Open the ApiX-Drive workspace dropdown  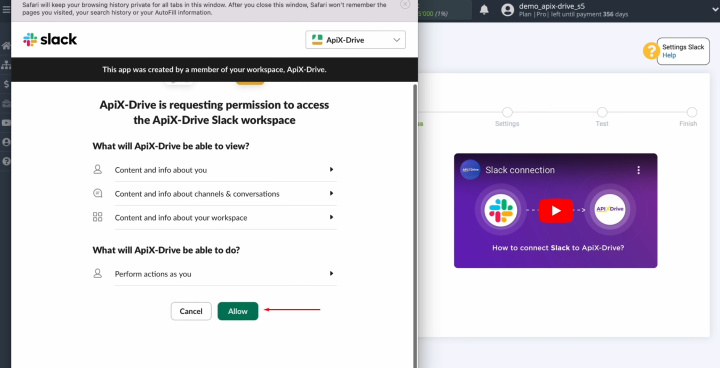coord(355,40)
